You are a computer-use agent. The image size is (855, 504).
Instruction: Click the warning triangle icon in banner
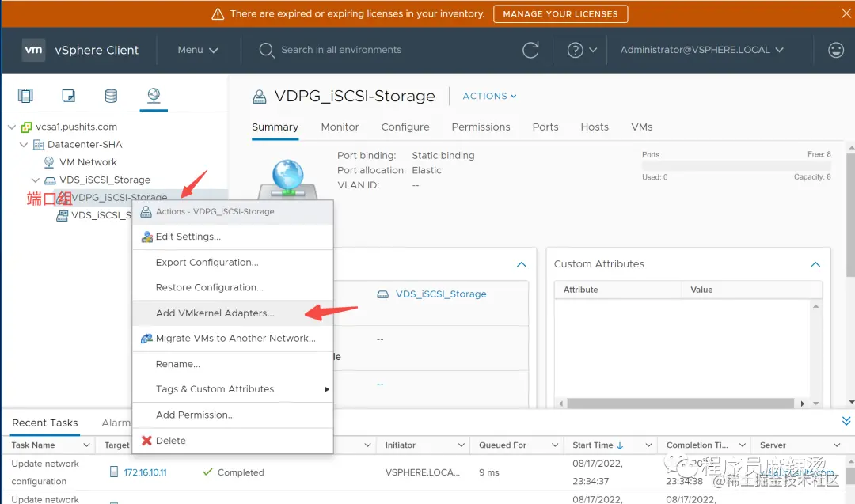[x=218, y=13]
